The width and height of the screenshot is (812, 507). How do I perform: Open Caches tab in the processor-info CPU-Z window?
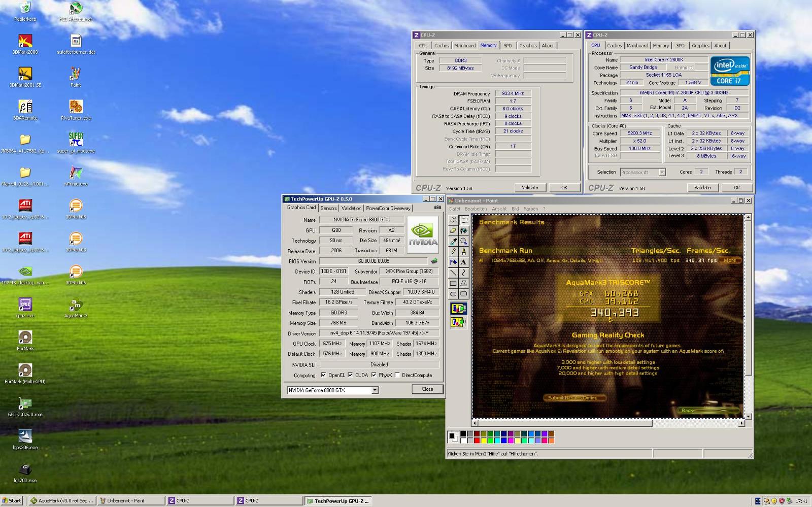coord(614,46)
